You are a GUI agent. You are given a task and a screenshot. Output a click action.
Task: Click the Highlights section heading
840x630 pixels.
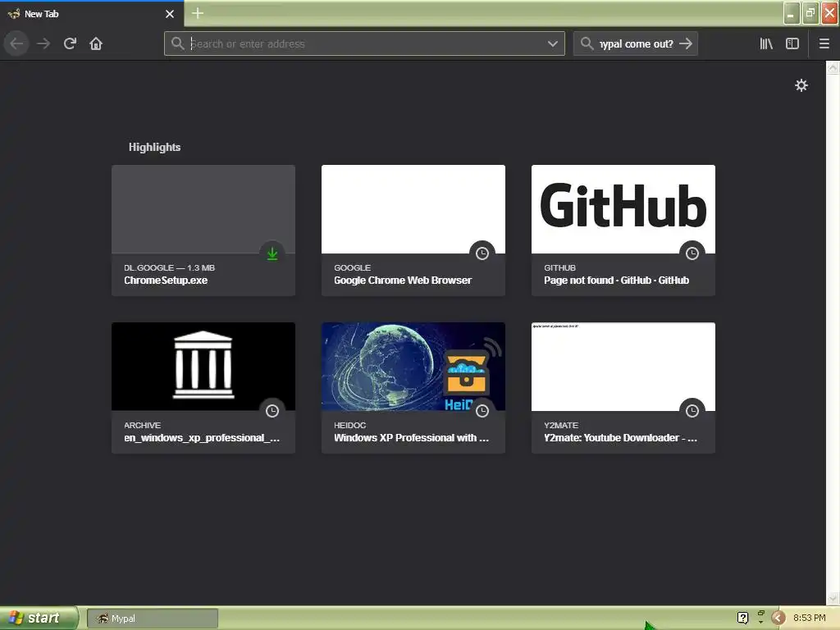[154, 148]
